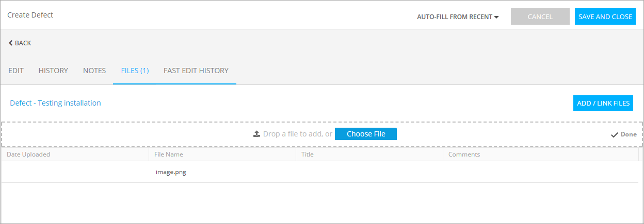The image size is (644, 224).
Task: Click the Done checkmark icon
Action: point(614,134)
